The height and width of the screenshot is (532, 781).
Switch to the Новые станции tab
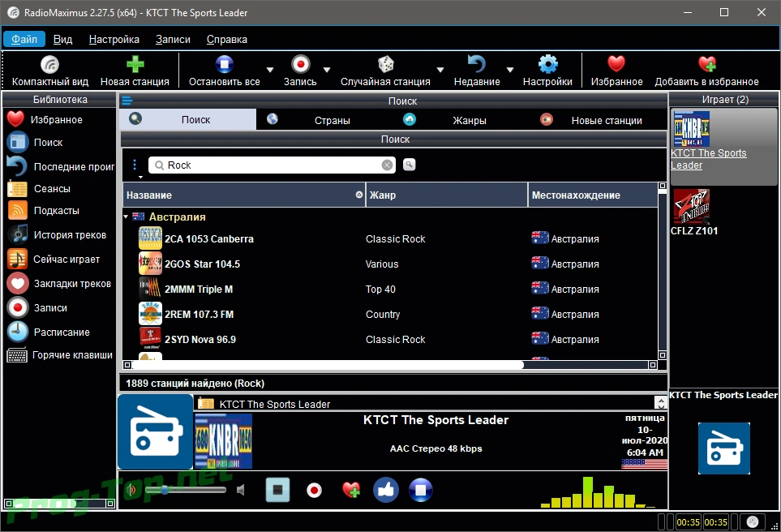(598, 120)
